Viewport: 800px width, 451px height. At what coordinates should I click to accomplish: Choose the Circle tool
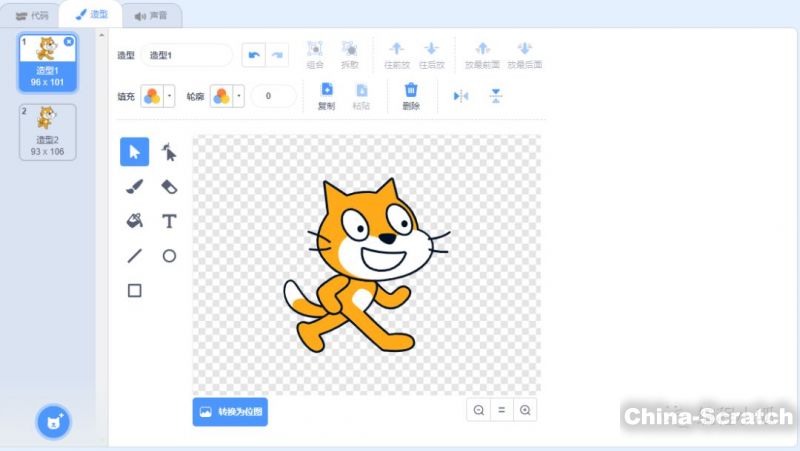169,256
